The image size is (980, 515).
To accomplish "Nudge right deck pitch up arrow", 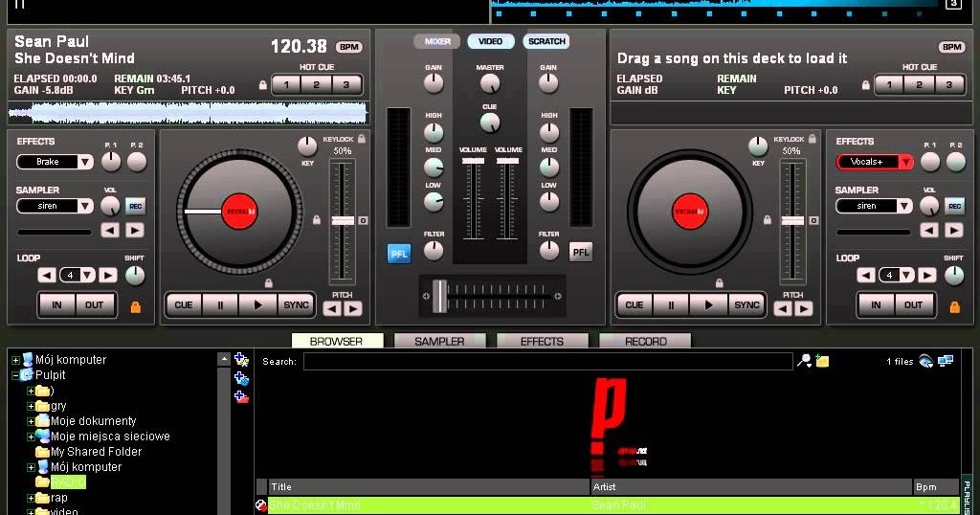I will [804, 309].
